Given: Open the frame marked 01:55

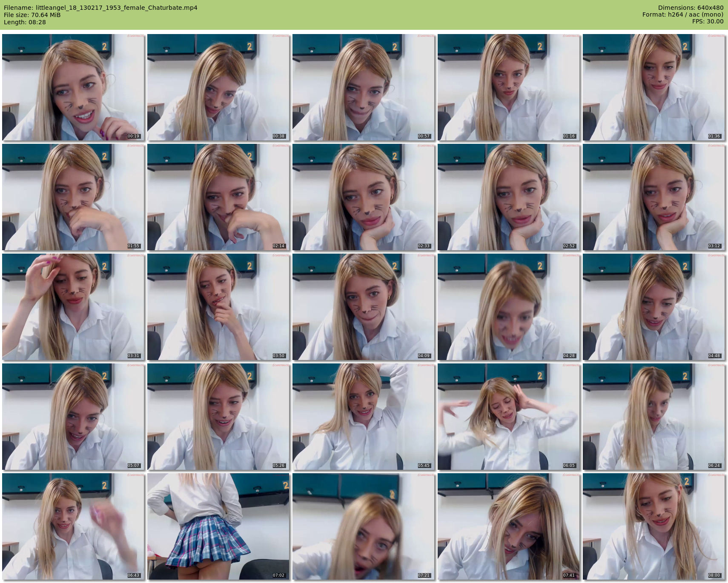Looking at the screenshot, I should [73, 197].
